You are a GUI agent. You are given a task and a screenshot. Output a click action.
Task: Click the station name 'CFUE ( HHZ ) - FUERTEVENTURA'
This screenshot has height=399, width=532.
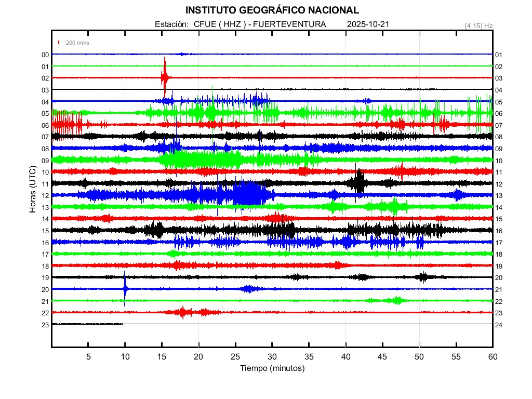coord(260,24)
